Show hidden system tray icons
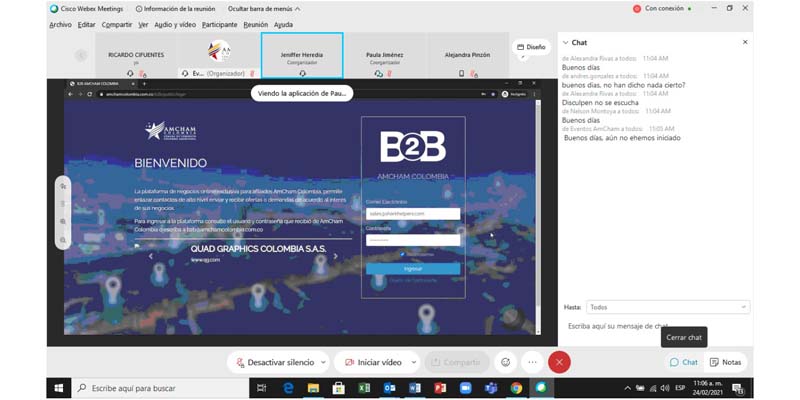Viewport: 800px width, 400px height. click(627, 388)
